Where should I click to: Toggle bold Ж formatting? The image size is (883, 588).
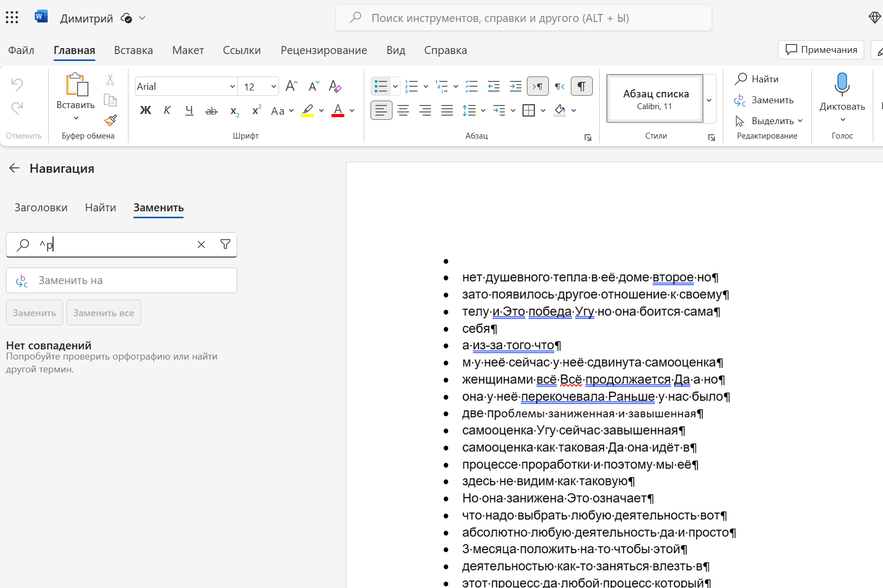click(146, 110)
